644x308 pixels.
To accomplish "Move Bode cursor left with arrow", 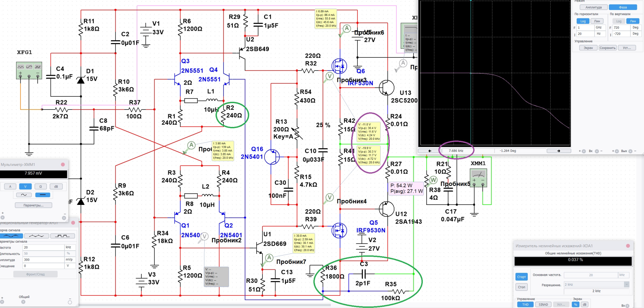I will [429, 151].
